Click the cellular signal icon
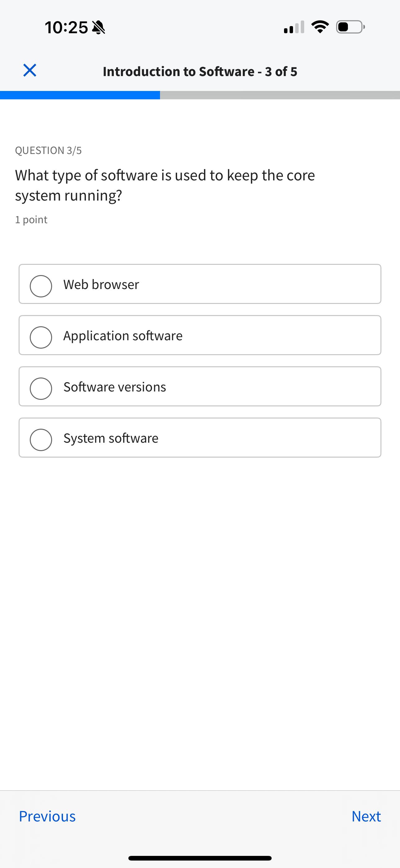This screenshot has height=868, width=400. 293,28
